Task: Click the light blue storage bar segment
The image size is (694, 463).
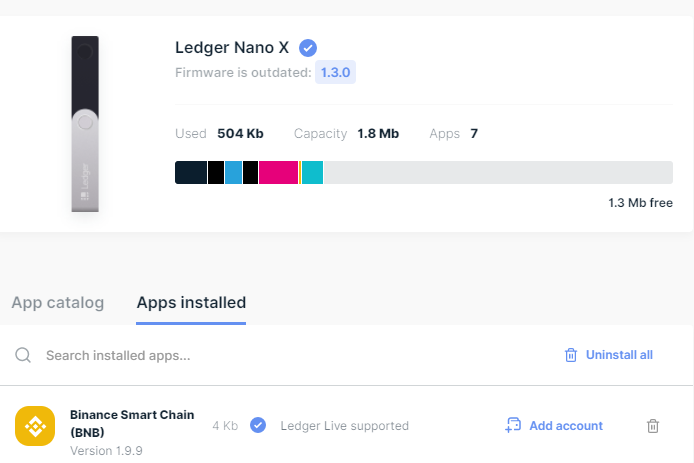Action: coord(233,173)
